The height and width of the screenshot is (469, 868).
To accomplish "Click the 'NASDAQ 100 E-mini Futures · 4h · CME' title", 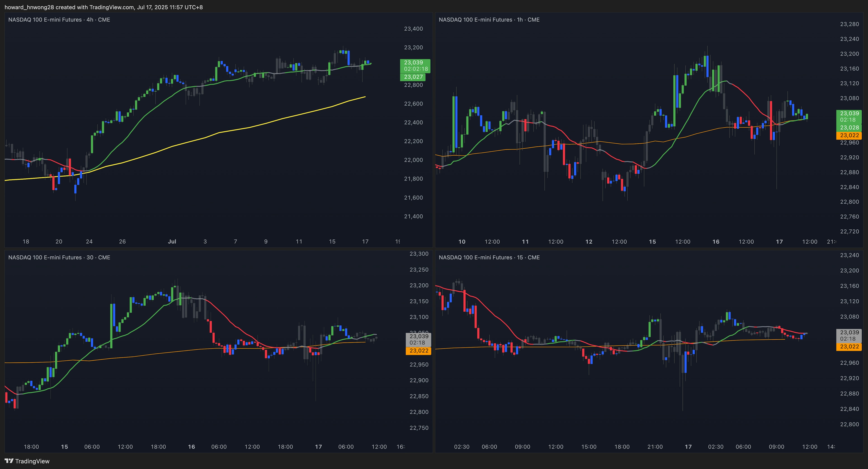I will (59, 19).
